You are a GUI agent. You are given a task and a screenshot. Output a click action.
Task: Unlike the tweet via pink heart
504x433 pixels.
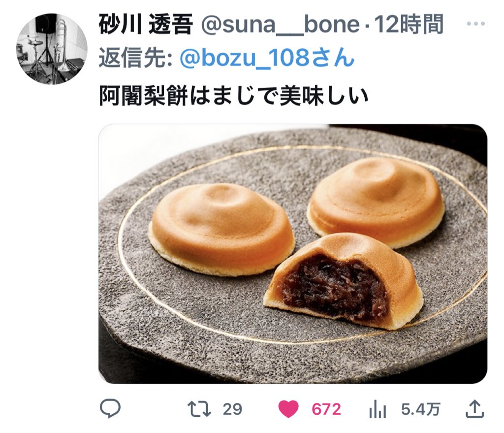288,409
